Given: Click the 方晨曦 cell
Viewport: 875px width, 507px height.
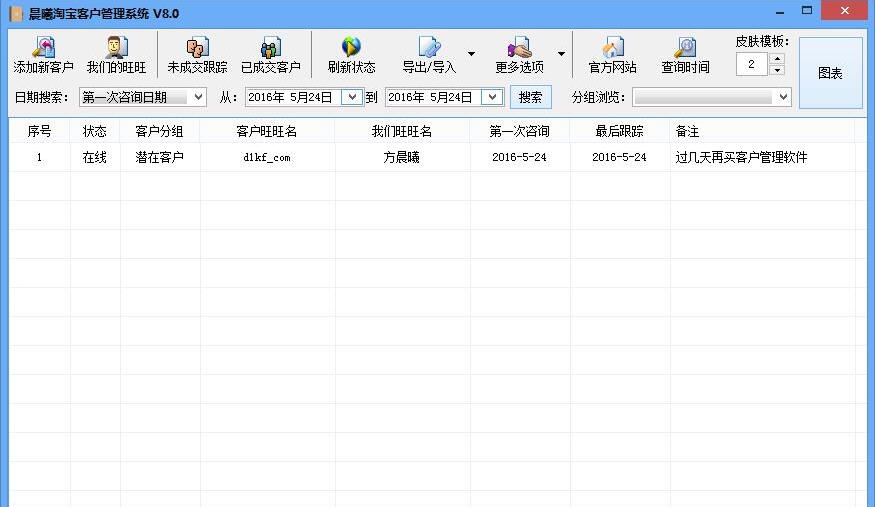Looking at the screenshot, I should 402,157.
